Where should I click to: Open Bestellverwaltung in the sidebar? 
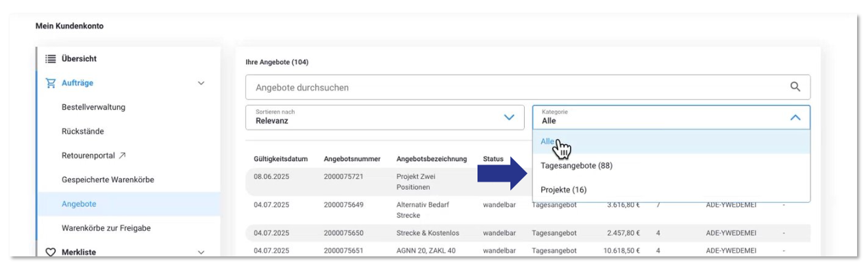click(x=93, y=108)
